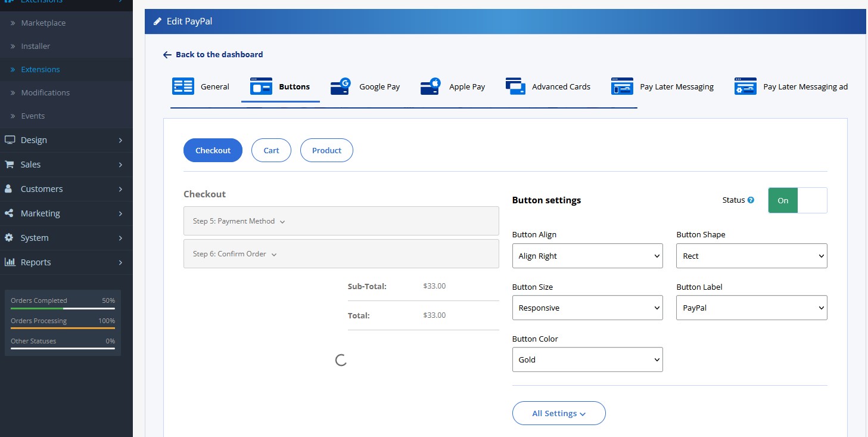Click the Orders Completed progress bar
Viewport: 868px width, 437px height.
(x=63, y=308)
